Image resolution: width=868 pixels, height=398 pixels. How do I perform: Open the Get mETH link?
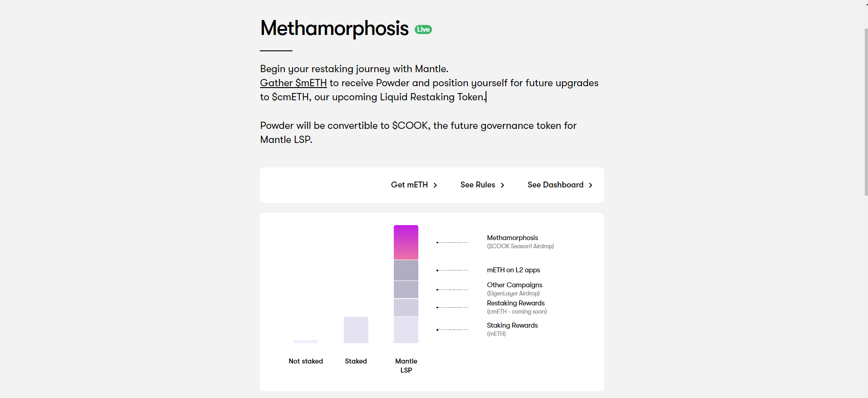click(x=409, y=185)
